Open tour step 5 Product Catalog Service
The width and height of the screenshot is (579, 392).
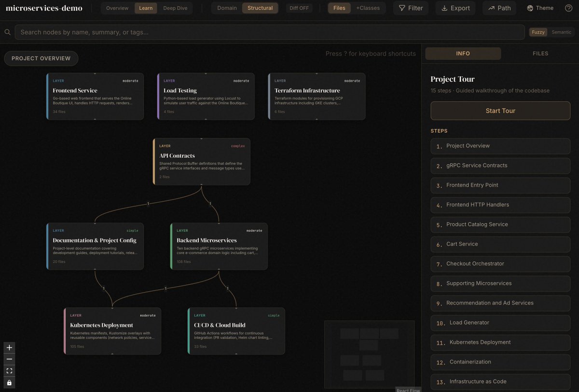coord(500,225)
